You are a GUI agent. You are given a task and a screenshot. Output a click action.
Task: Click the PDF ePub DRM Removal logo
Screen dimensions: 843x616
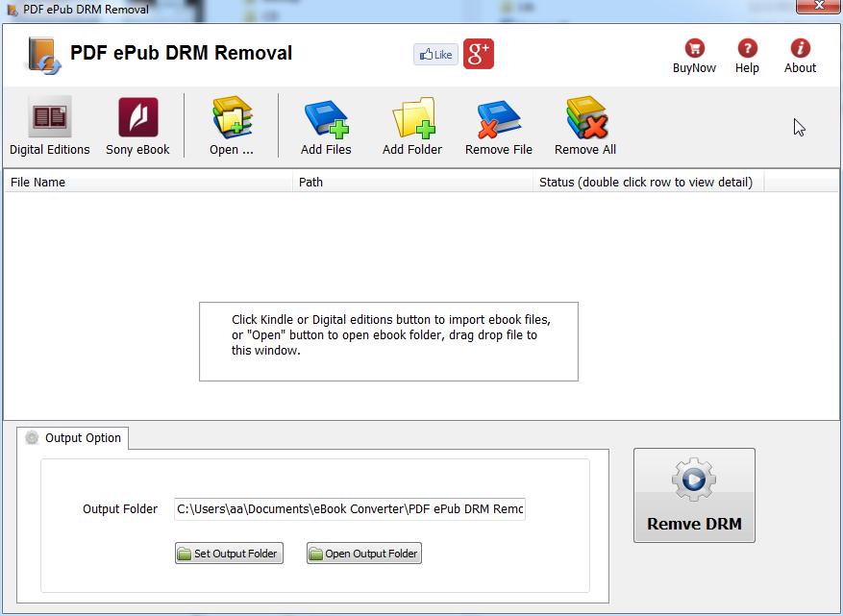click(x=40, y=54)
